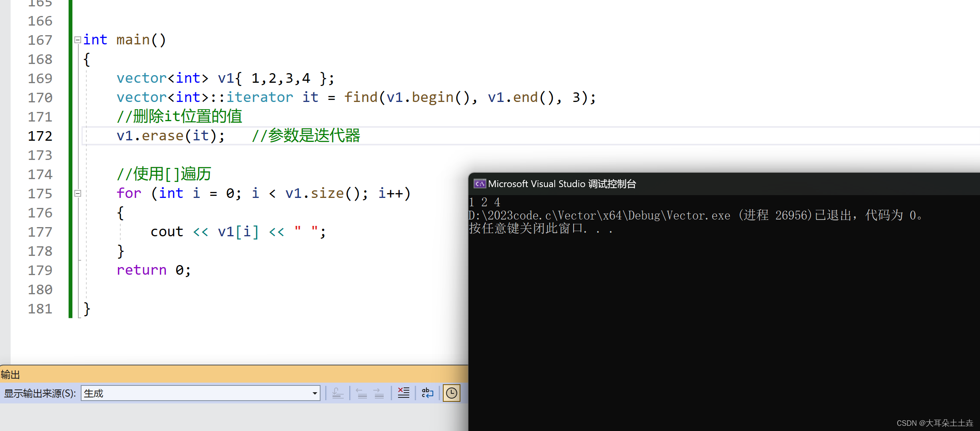Viewport: 980px width, 431px height.
Task: Click line number 177 in the gutter
Action: pyautogui.click(x=40, y=232)
